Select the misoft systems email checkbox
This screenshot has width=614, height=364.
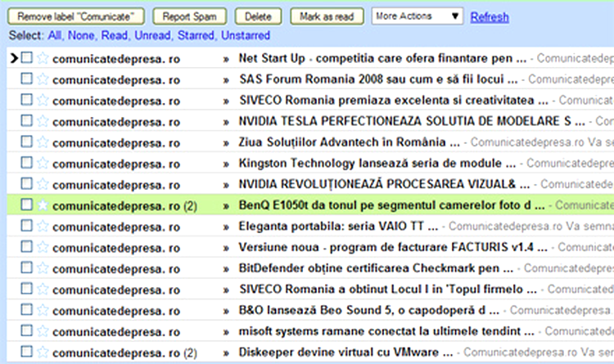[x=27, y=330]
